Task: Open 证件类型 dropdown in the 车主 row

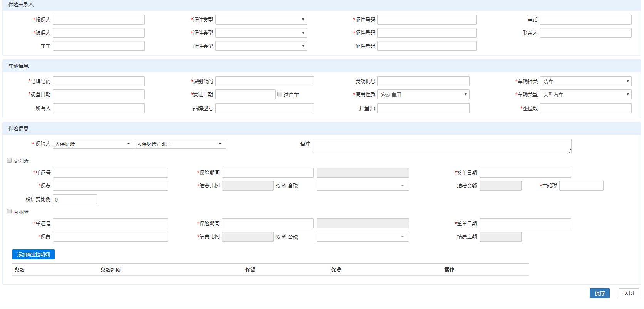Action: (261, 46)
